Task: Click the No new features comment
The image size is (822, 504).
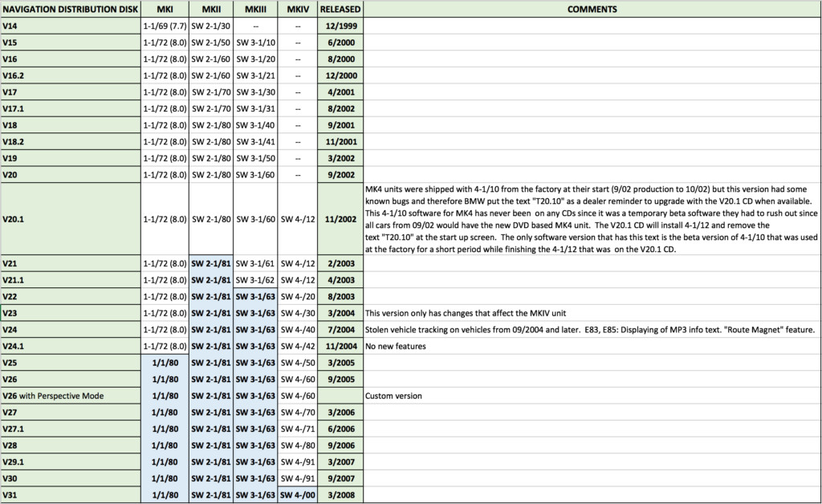Action: click(x=395, y=347)
